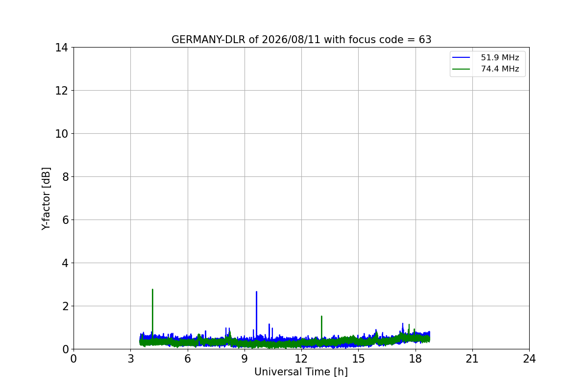Click the blue 51.9 MHz legend line
The image size is (588, 392).
462,58
